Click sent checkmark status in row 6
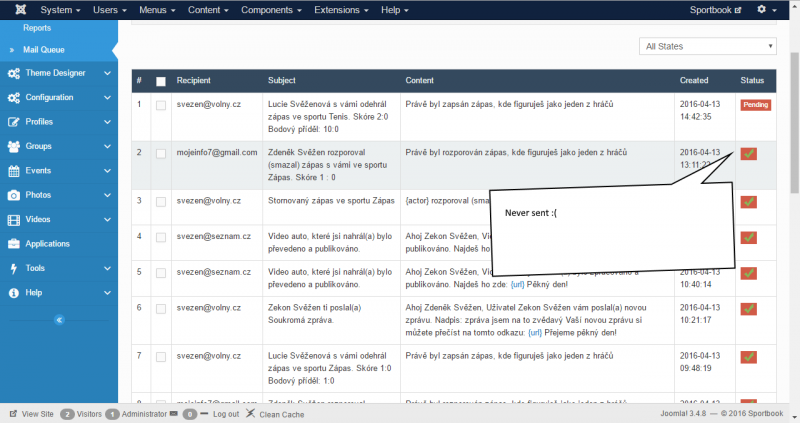The image size is (800, 423). [x=748, y=309]
